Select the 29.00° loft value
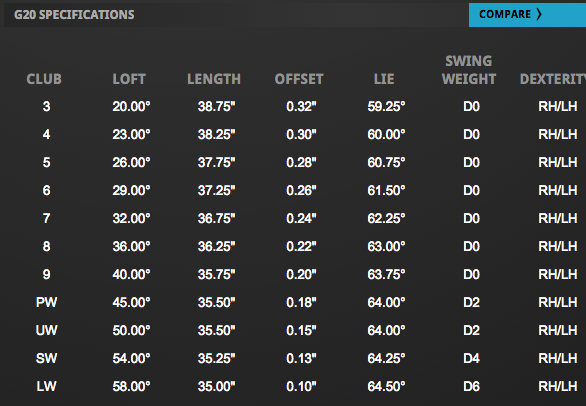Viewport: 586px width, 406px height. pyautogui.click(x=131, y=190)
